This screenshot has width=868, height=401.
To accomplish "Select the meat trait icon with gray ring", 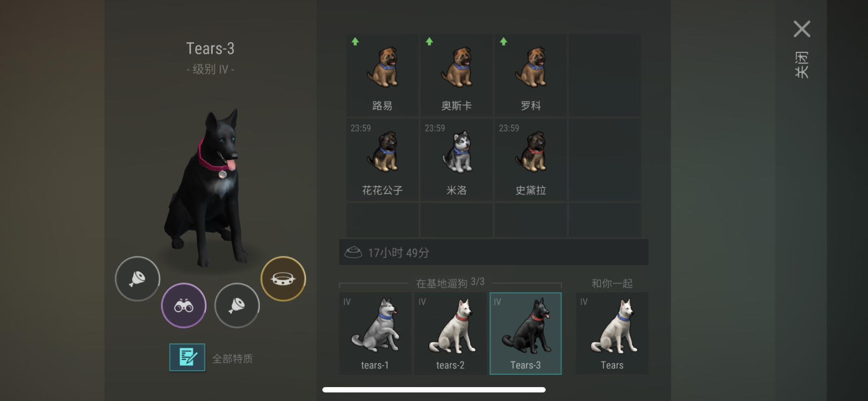I will coord(137,279).
